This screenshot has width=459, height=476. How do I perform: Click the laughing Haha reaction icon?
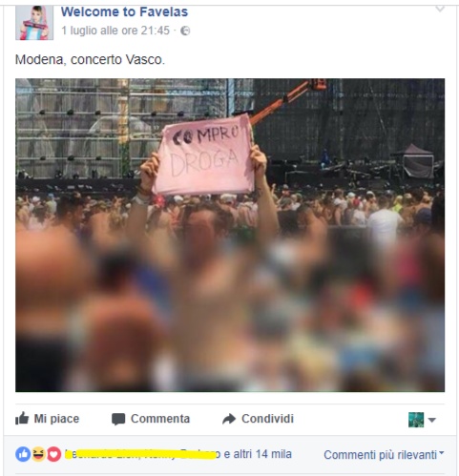pos(38,454)
